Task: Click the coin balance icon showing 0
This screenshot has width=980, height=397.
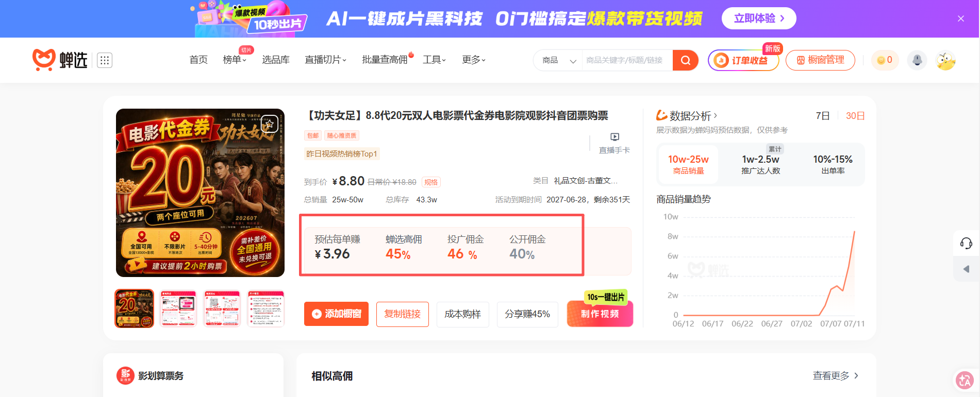Action: [885, 60]
